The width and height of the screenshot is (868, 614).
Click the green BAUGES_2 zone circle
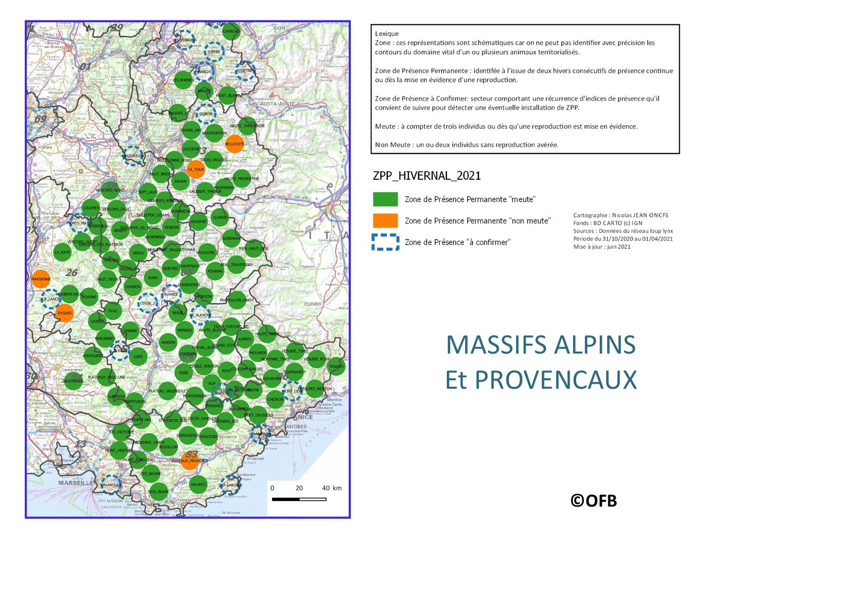point(178,113)
